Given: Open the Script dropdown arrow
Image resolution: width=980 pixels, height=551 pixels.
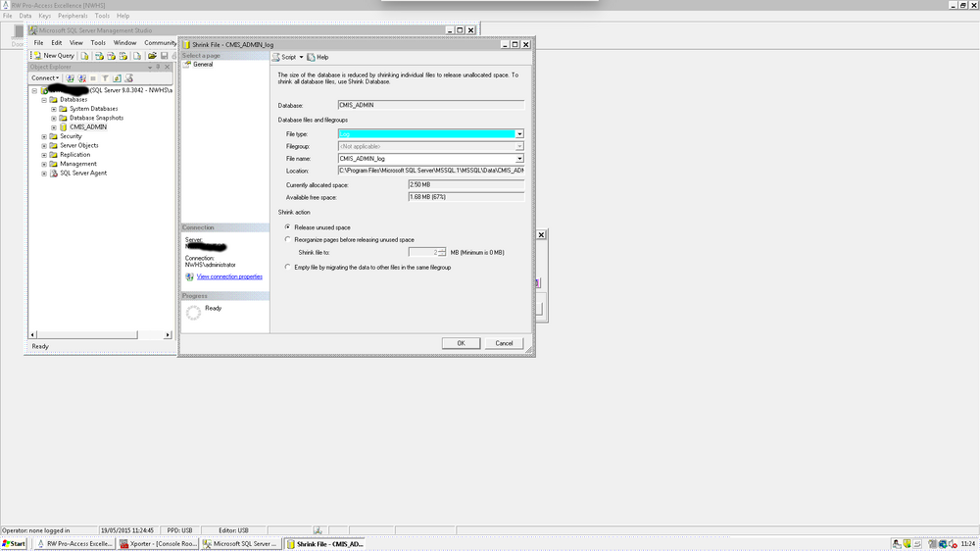Looking at the screenshot, I should point(301,57).
